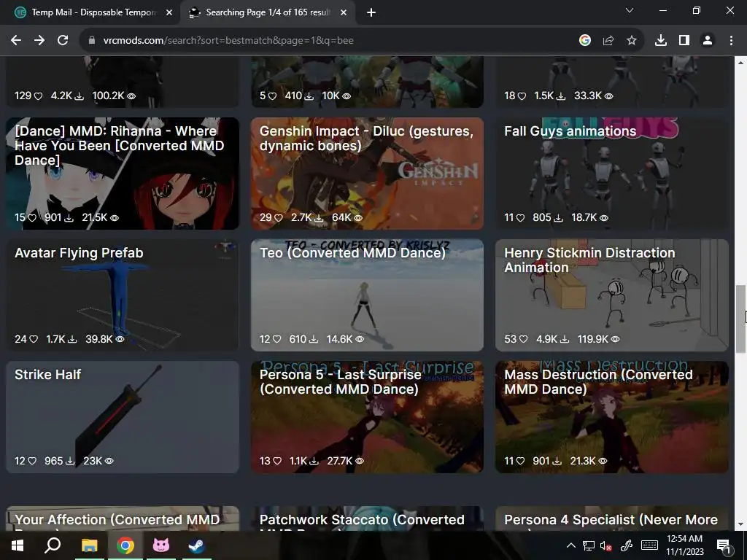Click scrollbar up arrow

coord(740,63)
